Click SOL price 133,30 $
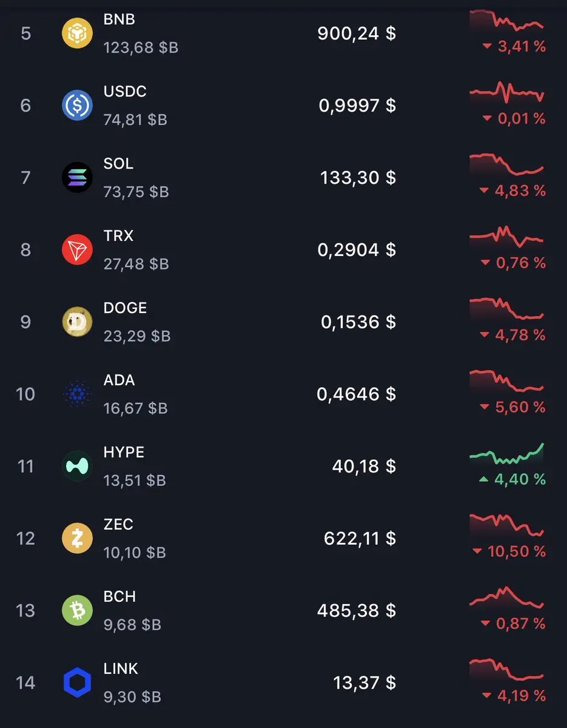The height and width of the screenshot is (728, 567). pos(358,178)
